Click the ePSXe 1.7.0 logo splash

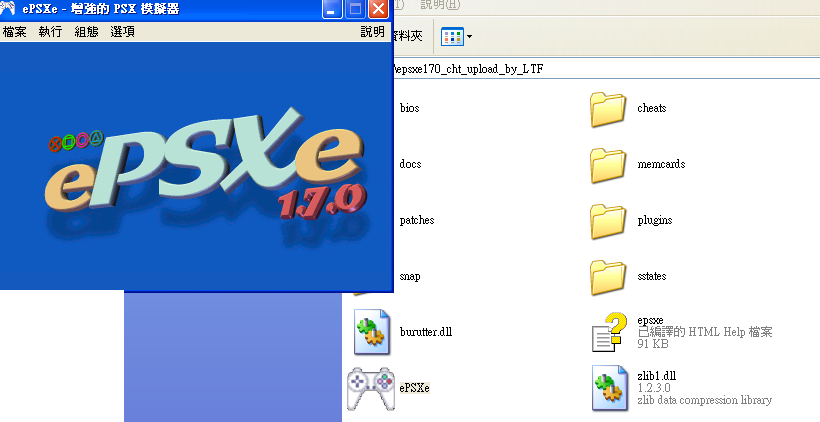206,165
